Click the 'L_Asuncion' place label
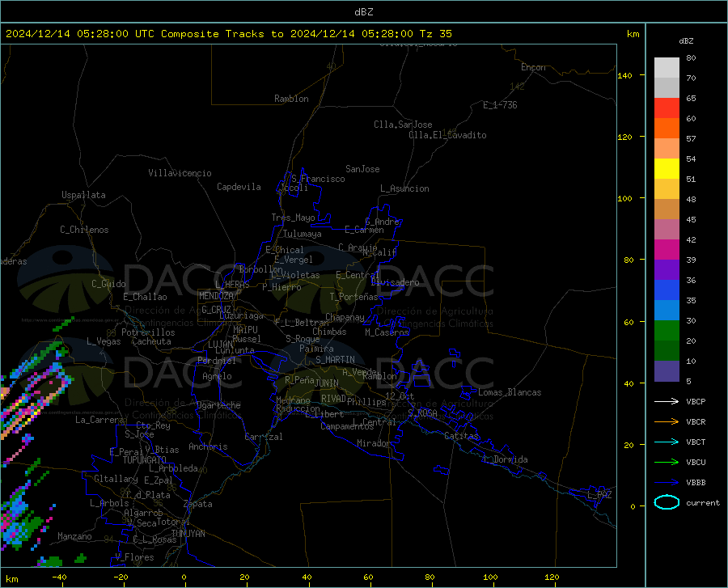This screenshot has width=728, height=588. [x=404, y=188]
